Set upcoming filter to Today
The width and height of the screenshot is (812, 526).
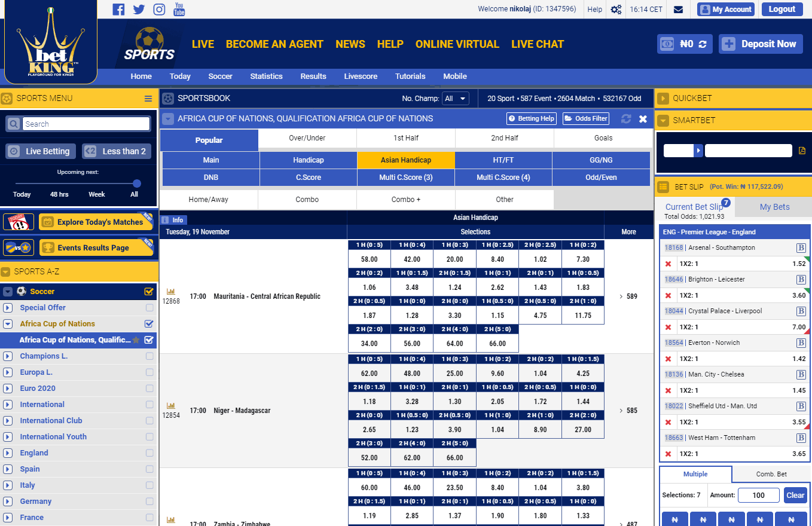pyautogui.click(x=22, y=194)
